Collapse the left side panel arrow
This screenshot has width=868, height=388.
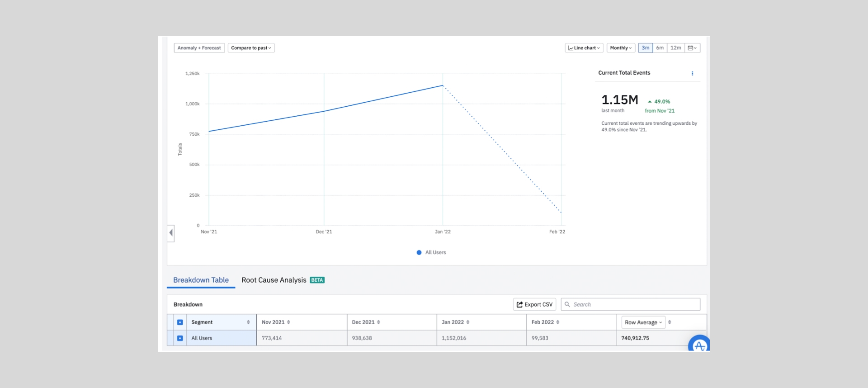click(171, 233)
